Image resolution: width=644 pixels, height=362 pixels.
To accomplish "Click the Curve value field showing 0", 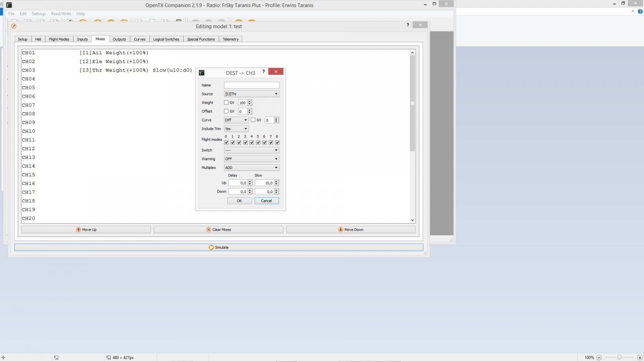I will pos(270,120).
